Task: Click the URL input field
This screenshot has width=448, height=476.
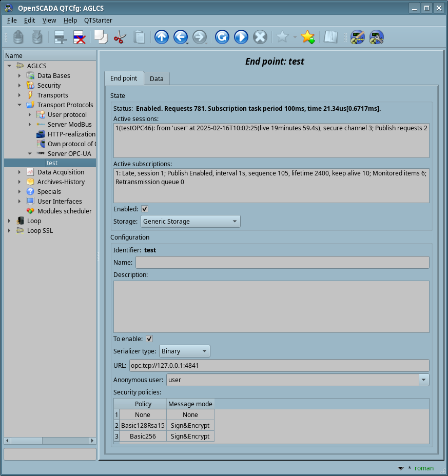Action: [x=279, y=365]
